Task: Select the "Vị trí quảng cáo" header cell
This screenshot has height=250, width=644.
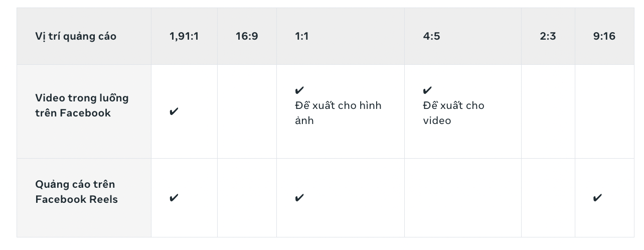Action: point(84,36)
